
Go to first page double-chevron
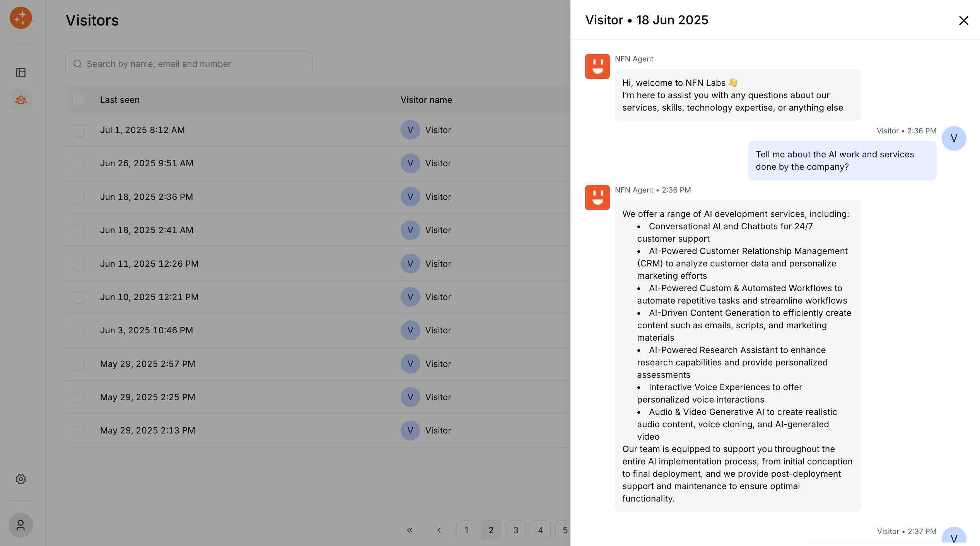410,530
